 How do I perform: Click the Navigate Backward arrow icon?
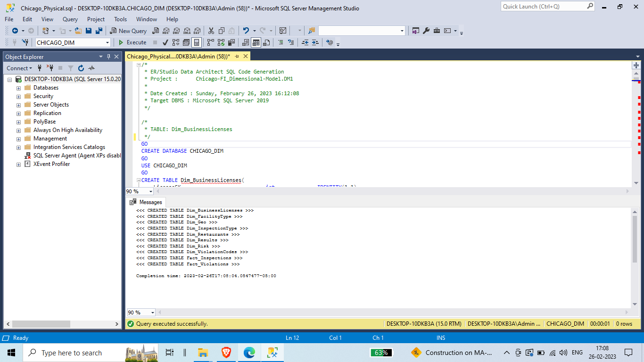click(x=15, y=31)
